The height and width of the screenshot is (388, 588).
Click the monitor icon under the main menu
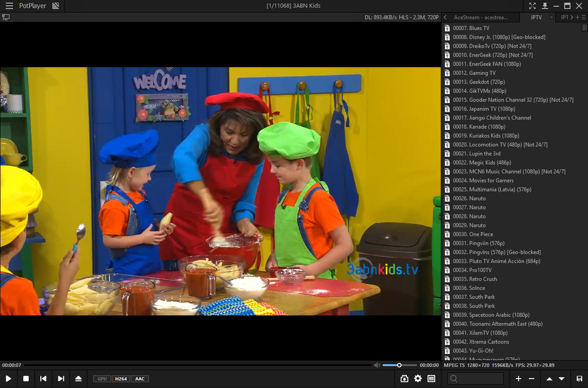pyautogui.click(x=6, y=17)
